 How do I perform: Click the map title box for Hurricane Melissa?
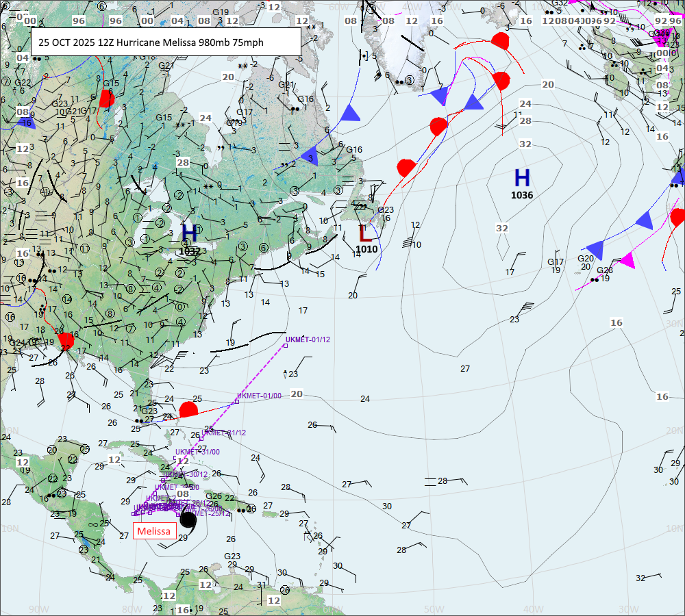pos(166,42)
